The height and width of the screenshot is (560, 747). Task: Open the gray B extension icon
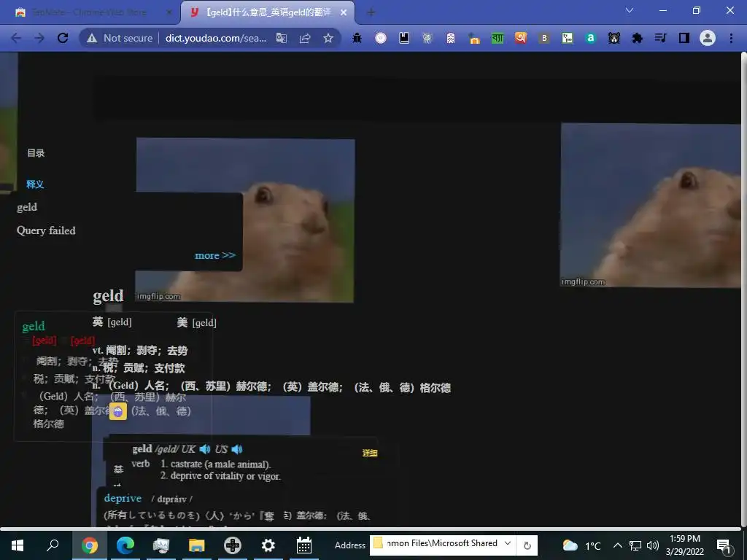(x=544, y=38)
